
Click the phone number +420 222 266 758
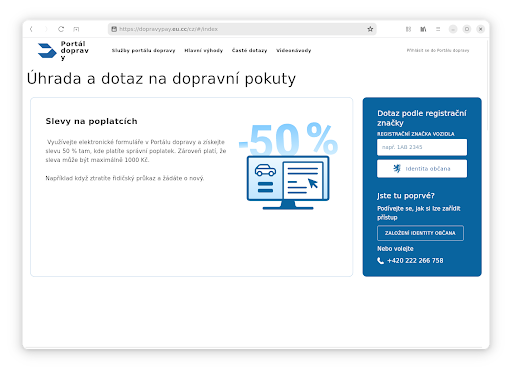pos(415,261)
